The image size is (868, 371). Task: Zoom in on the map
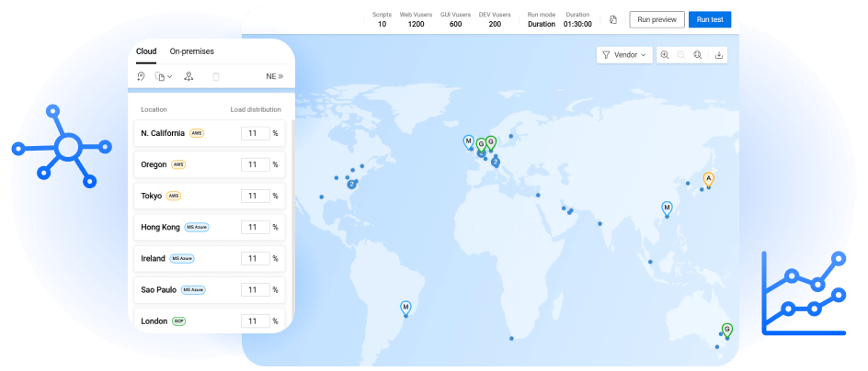[665, 55]
